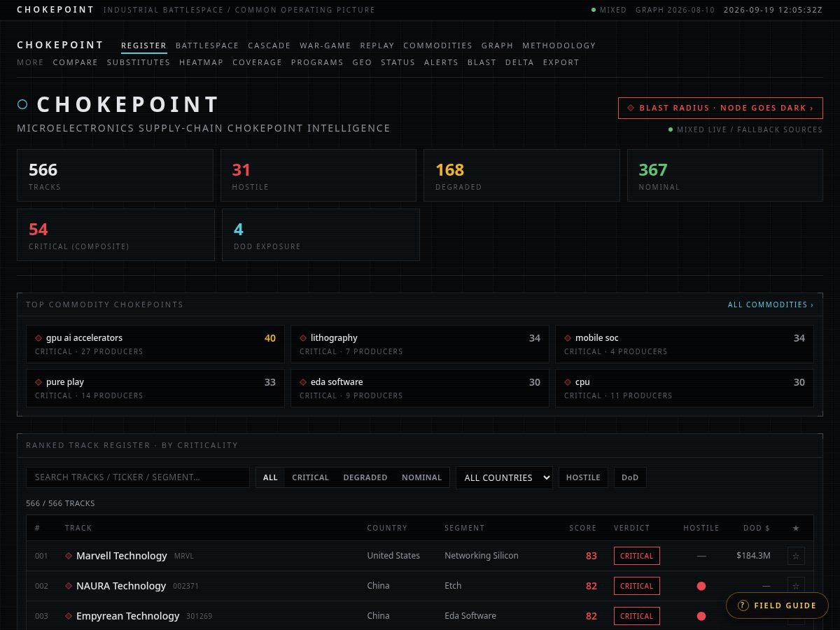Image resolution: width=840 pixels, height=630 pixels.
Task: Click the diamond icon beside NAURA Technology
Action: [69, 586]
